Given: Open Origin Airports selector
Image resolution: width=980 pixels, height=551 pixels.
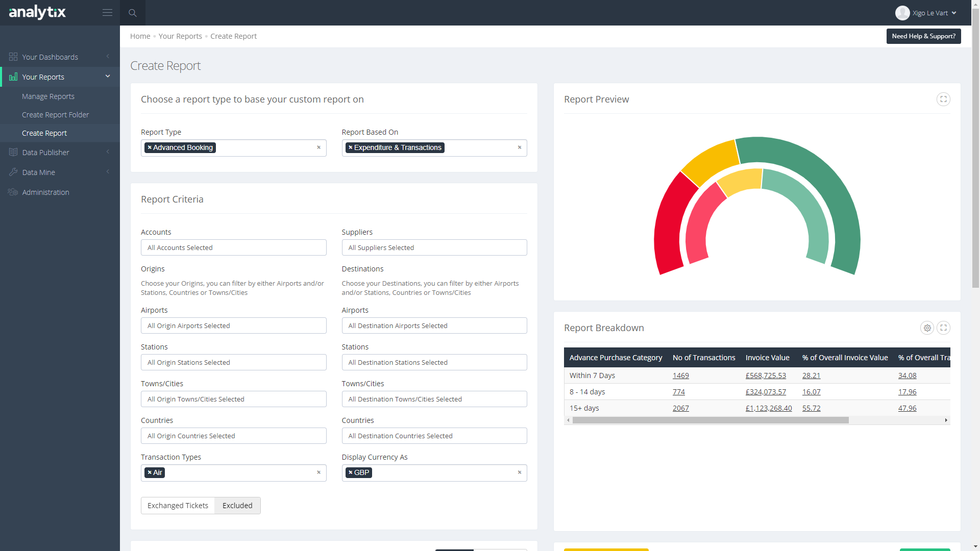Looking at the screenshot, I should click(233, 325).
